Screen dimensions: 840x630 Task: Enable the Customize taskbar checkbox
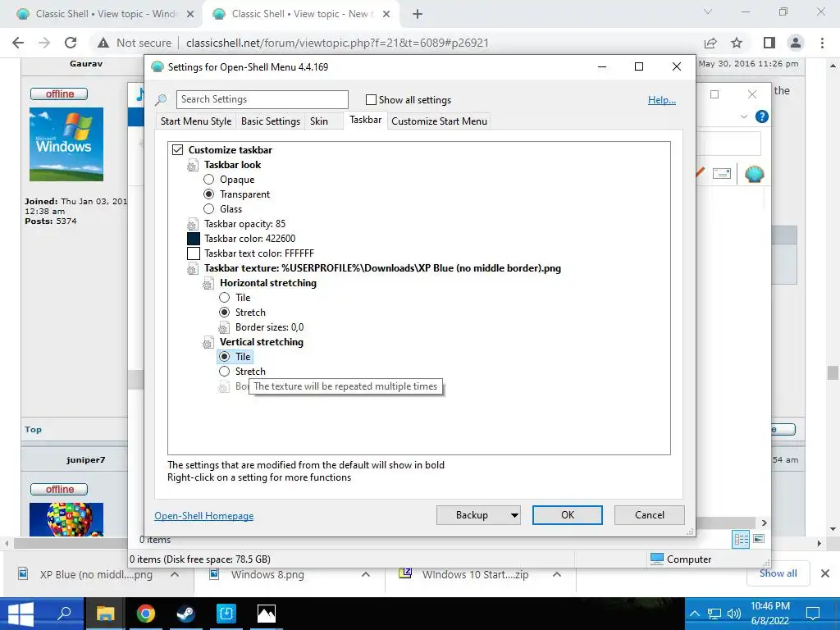click(177, 150)
